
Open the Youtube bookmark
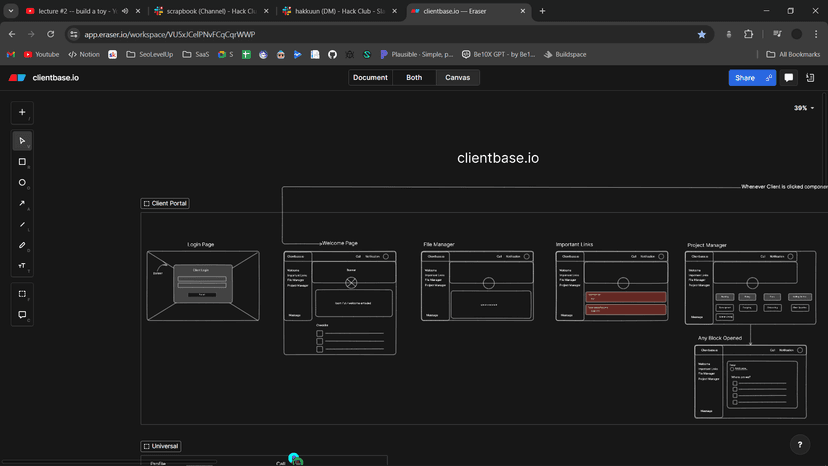(x=41, y=54)
